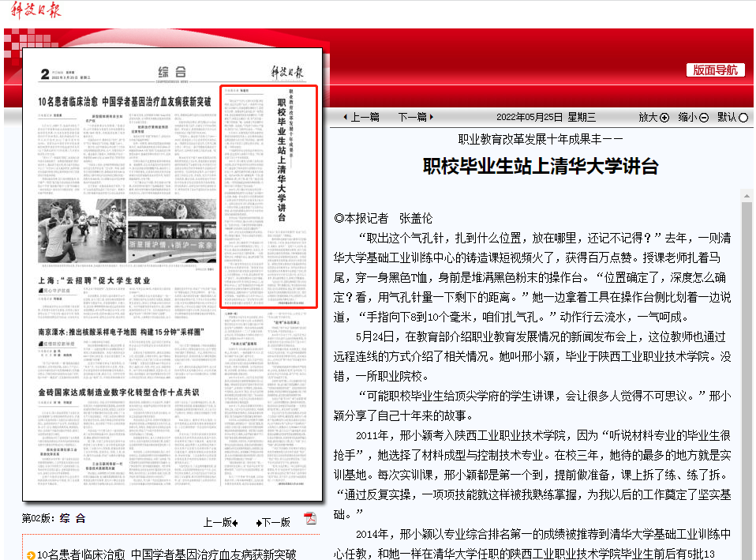The height and width of the screenshot is (560, 756).
Task: Go to previous page via 上一版
Action: tap(220, 522)
